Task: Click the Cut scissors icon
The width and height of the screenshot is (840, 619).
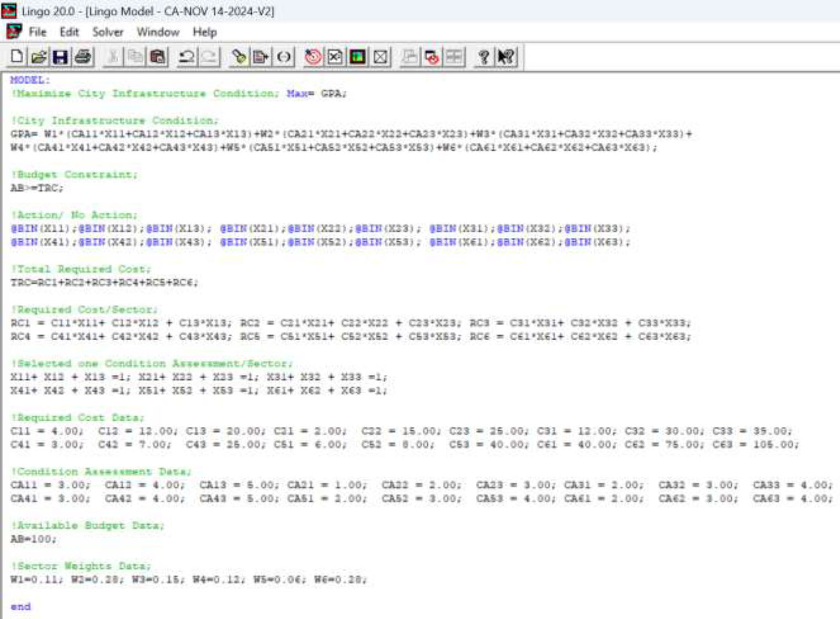Action: pos(113,57)
